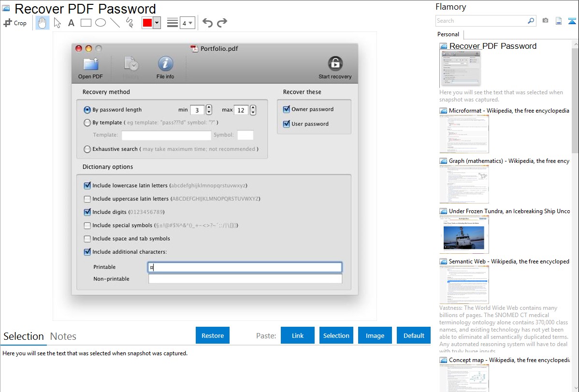Click the camera snapshot icon
This screenshot has height=392, width=579.
pyautogui.click(x=545, y=21)
